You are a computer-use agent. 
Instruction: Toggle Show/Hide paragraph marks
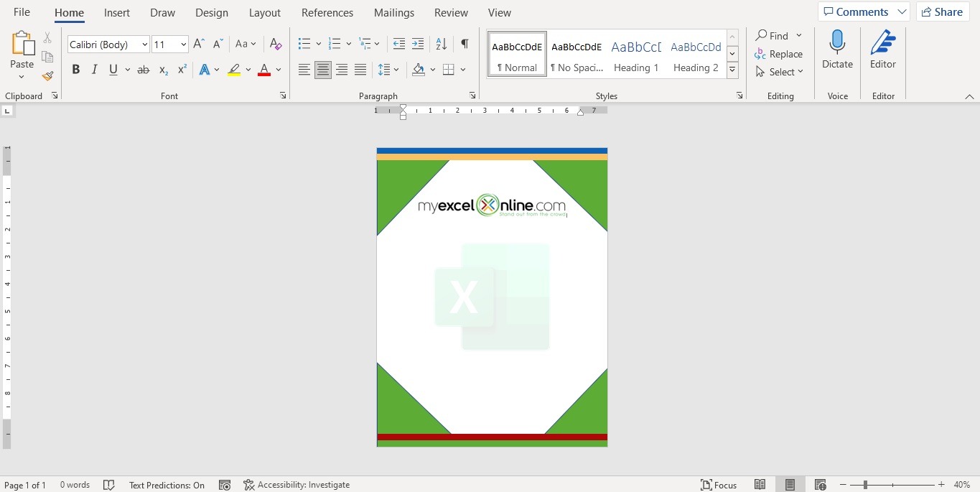tap(465, 45)
